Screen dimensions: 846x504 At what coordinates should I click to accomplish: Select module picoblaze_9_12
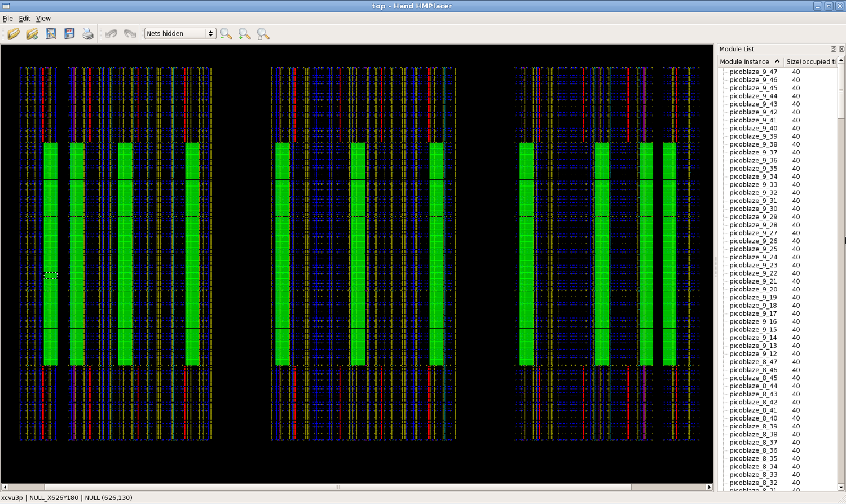(753, 353)
